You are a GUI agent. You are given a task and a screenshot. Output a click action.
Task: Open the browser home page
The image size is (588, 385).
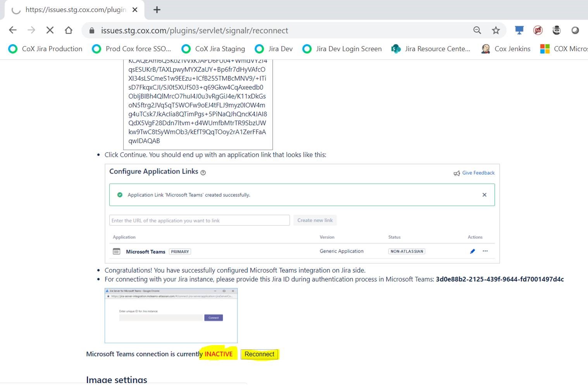coord(69,30)
